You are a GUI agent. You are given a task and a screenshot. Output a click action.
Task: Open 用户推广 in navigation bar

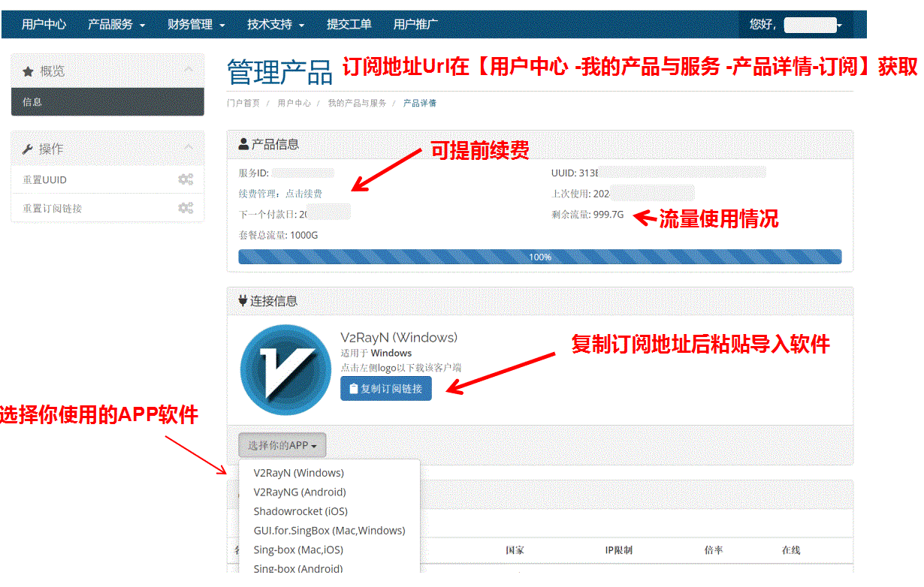pyautogui.click(x=415, y=25)
